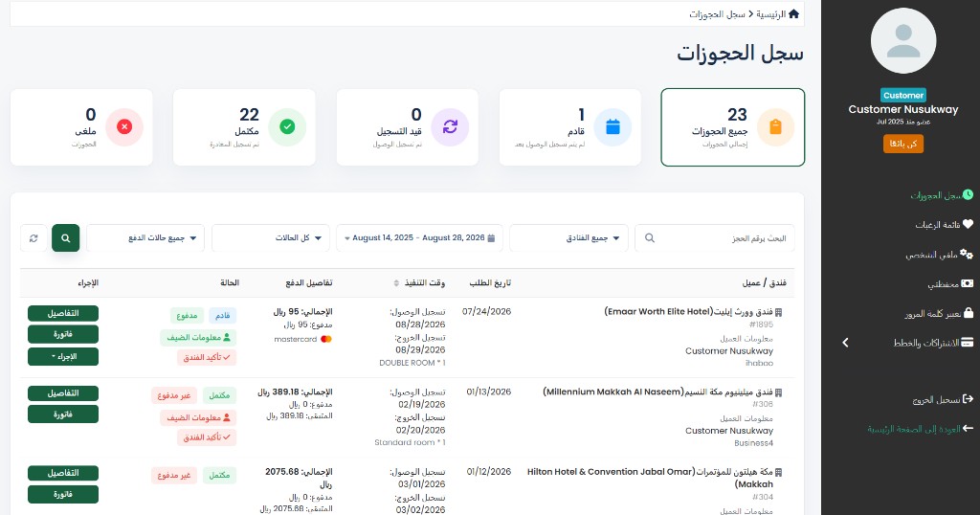Click the building icon beside Emaar Worth Elite Hotel
This screenshot has width=980, height=515.
[x=778, y=312]
